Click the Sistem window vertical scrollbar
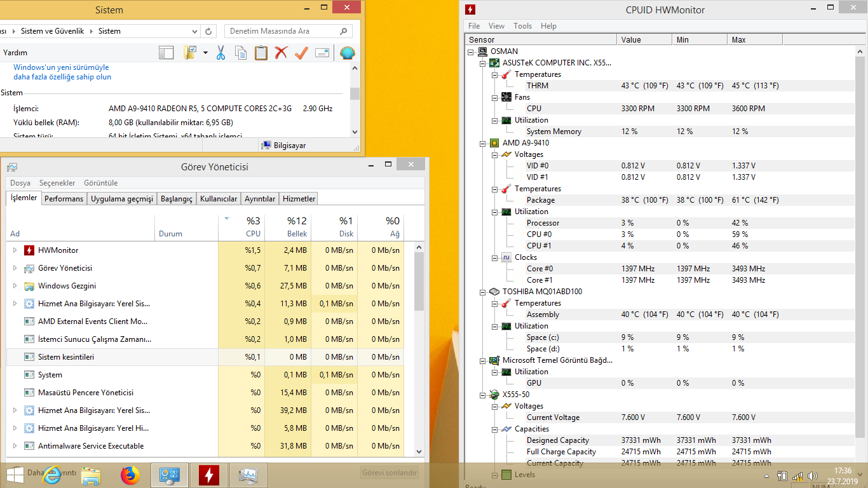The width and height of the screenshot is (868, 488). (x=355, y=95)
